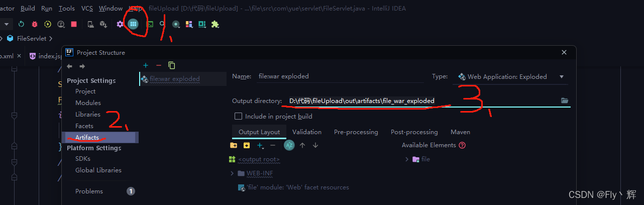Click the Update project download-arrow icon
This screenshot has height=205, width=644.
pos(103,24)
